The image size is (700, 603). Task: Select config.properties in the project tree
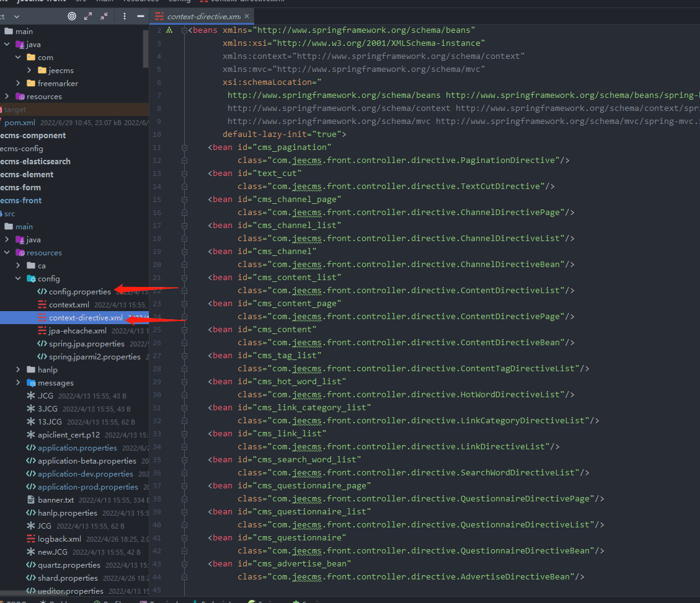click(79, 292)
